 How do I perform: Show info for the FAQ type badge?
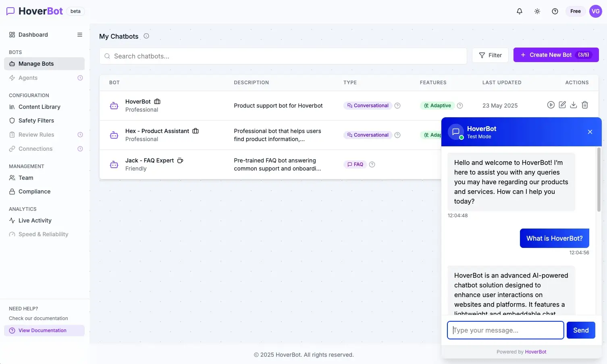[372, 164]
